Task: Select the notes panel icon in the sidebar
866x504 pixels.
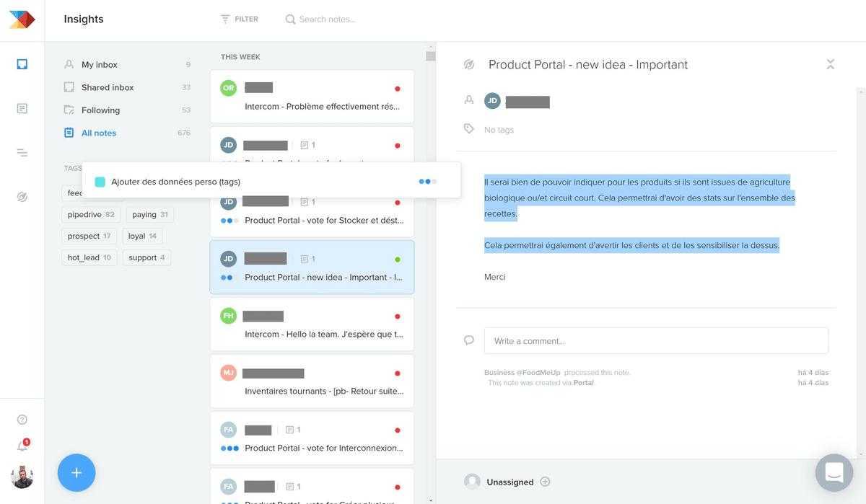Action: [22, 108]
